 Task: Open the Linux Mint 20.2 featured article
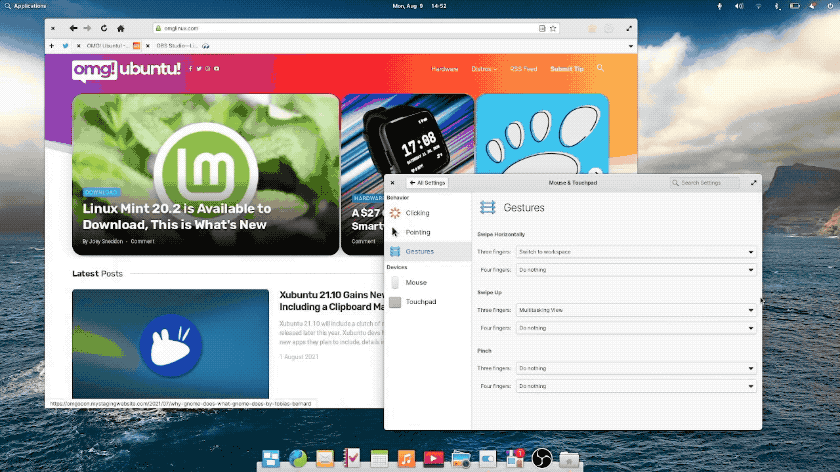point(206,175)
